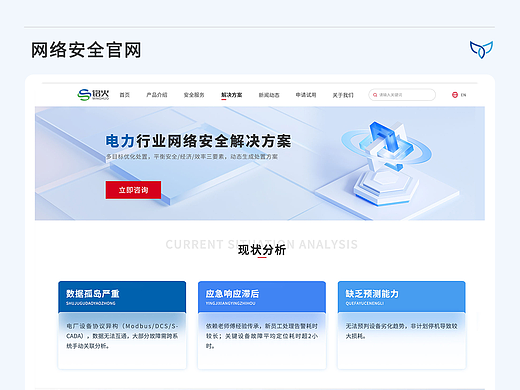Open the 首页 nav item
The width and height of the screenshot is (520, 390).
tap(125, 95)
